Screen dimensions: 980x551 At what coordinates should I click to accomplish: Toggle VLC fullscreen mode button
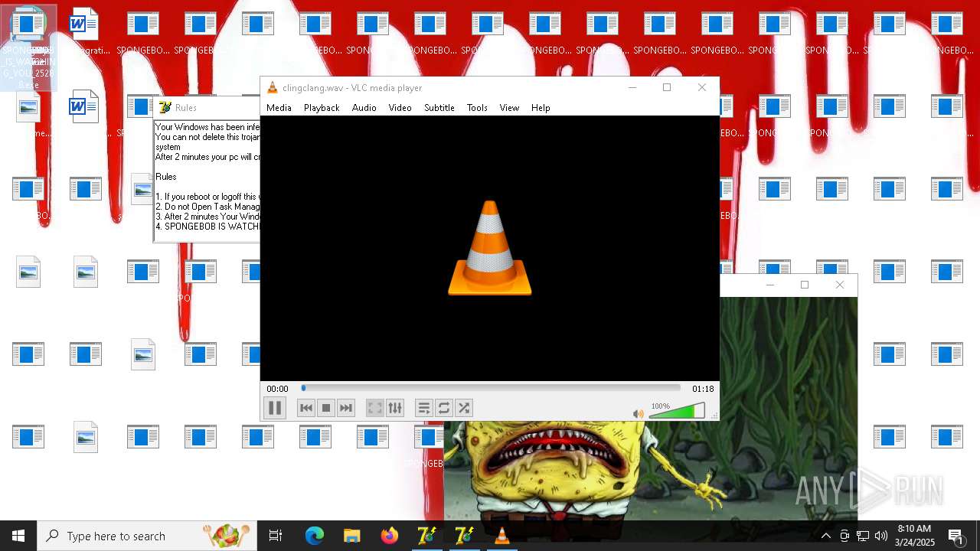[x=375, y=408]
